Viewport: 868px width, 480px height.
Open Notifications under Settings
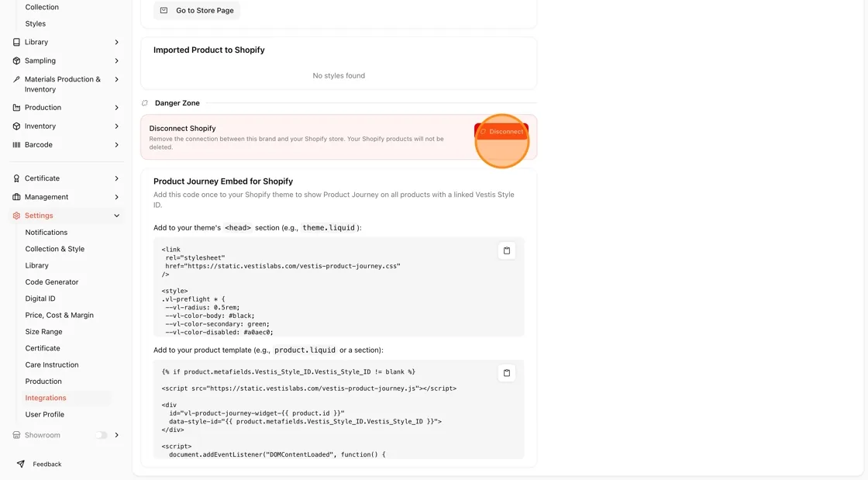46,233
